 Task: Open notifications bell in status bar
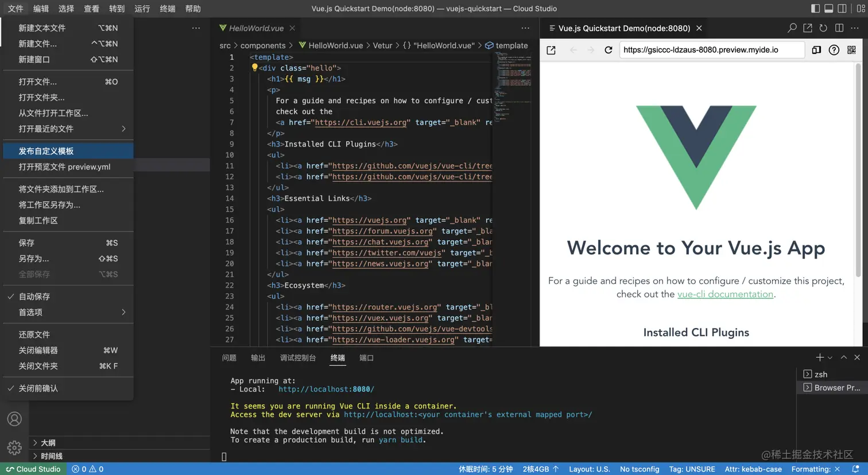point(855,469)
